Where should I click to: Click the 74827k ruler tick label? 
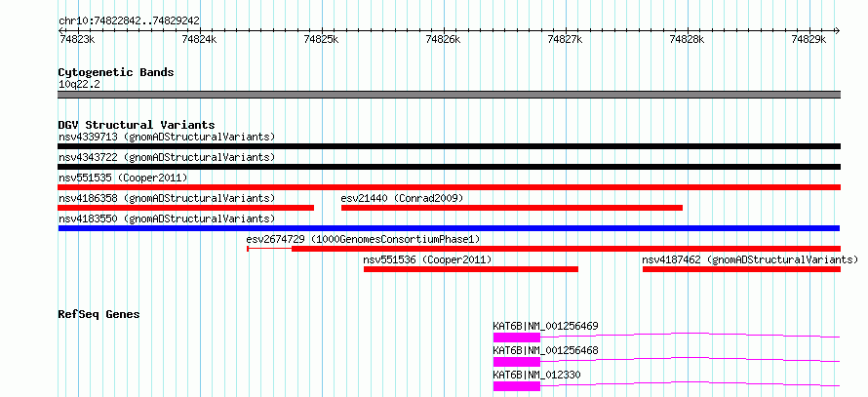(565, 39)
